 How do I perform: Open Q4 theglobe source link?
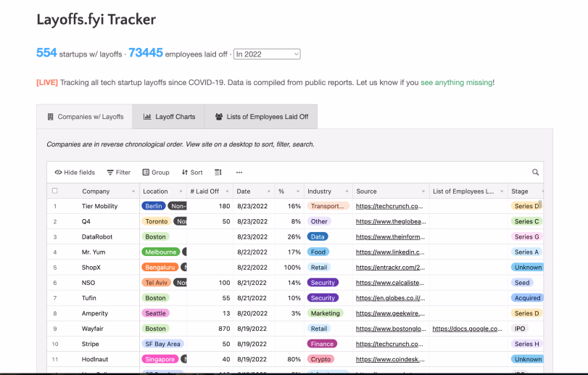click(391, 222)
